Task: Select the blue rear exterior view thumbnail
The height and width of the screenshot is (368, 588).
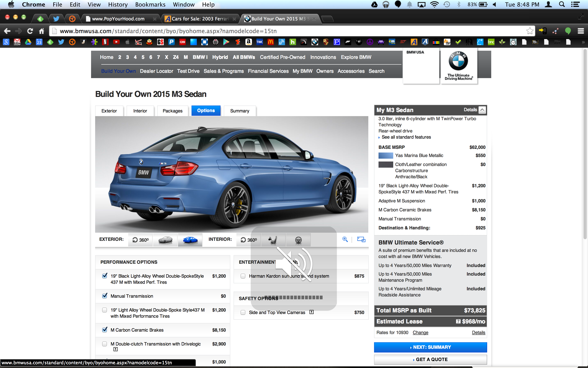Action: (x=190, y=240)
